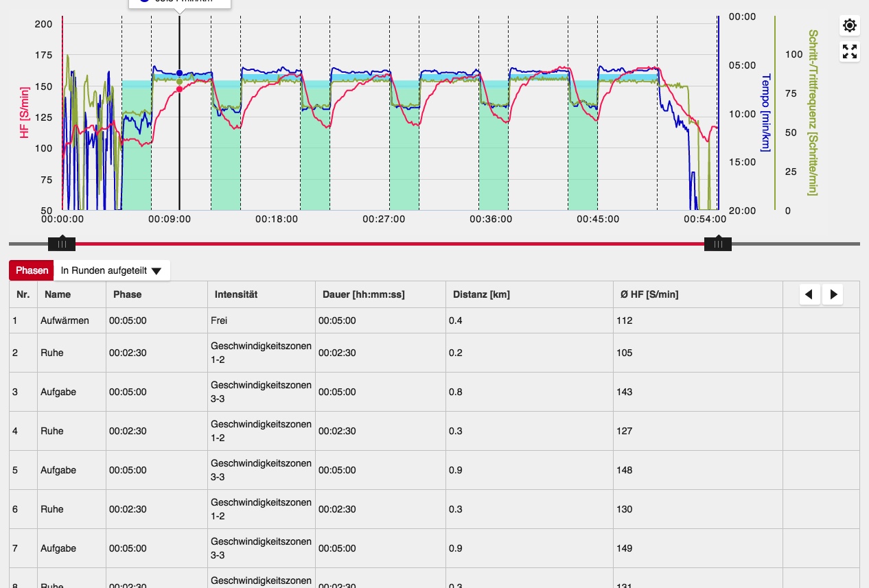The width and height of the screenshot is (869, 588).
Task: Click left range slider handle
Action: coord(62,244)
